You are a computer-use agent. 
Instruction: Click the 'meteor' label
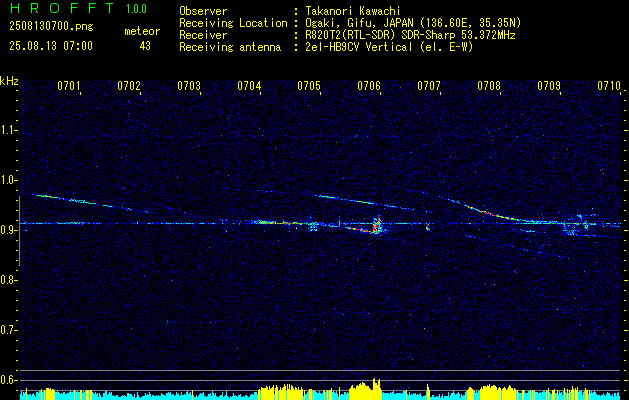[142, 31]
